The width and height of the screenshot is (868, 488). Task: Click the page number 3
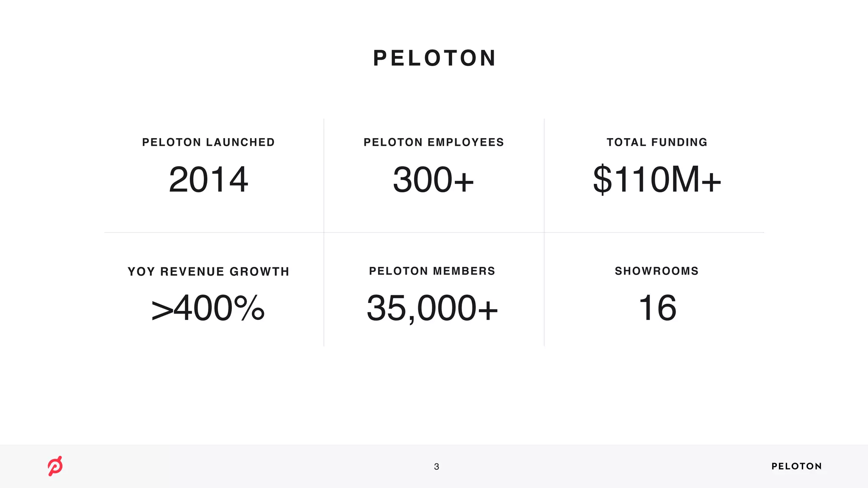point(437,467)
